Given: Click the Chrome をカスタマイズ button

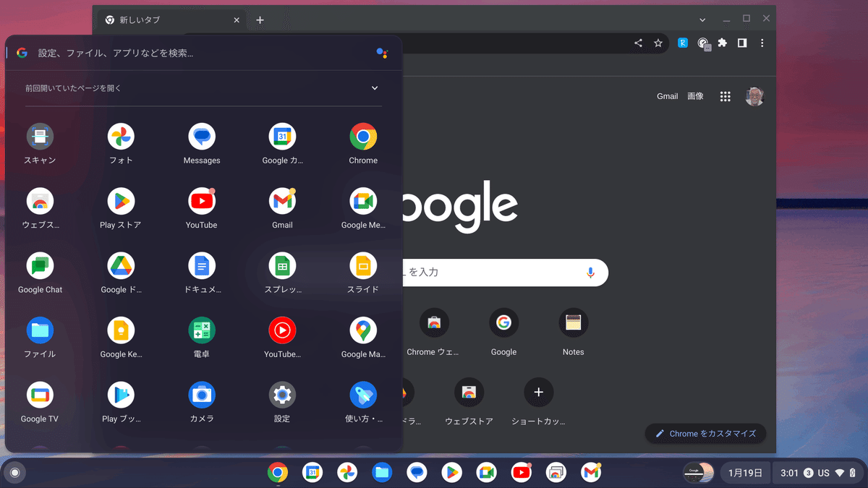Looking at the screenshot, I should coord(706,434).
